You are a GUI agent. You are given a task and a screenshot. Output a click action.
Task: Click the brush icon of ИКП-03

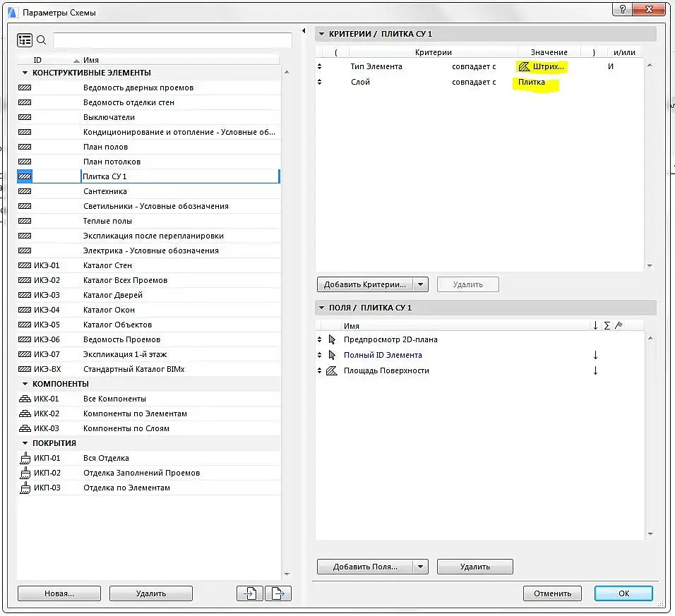click(x=25, y=488)
